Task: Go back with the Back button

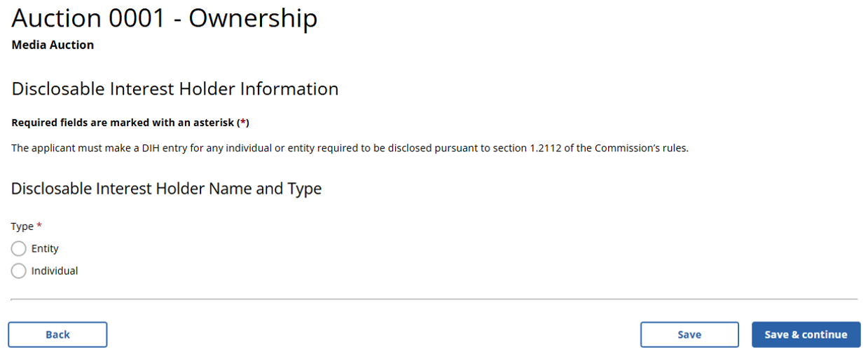Action: (x=57, y=334)
